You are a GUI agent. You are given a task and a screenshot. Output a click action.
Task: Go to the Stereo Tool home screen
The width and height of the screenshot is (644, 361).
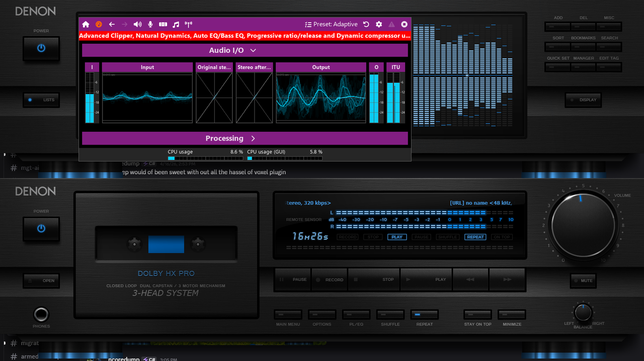86,24
